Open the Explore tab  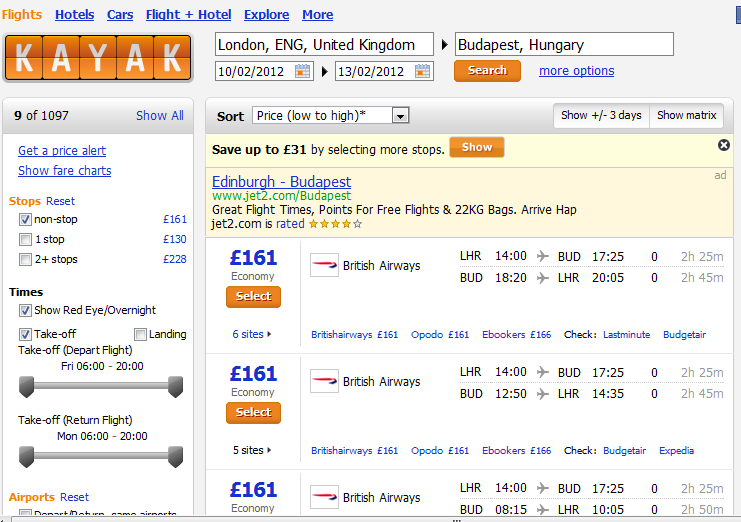point(267,15)
